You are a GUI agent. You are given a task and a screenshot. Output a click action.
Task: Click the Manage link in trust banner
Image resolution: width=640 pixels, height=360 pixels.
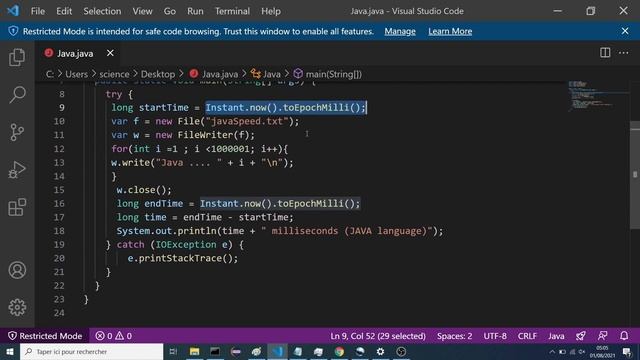point(400,31)
